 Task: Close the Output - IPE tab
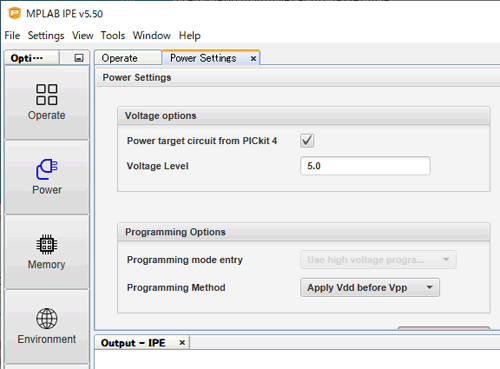tap(182, 343)
